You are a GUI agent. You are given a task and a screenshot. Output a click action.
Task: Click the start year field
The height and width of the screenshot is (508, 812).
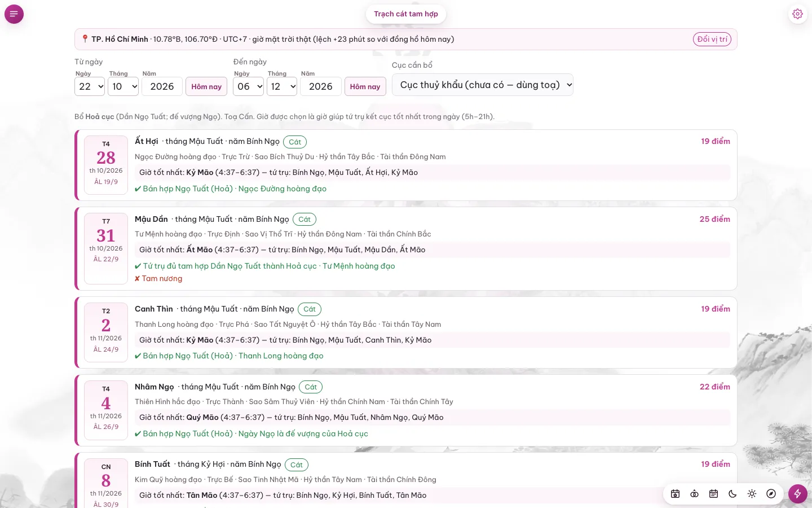[x=162, y=86]
